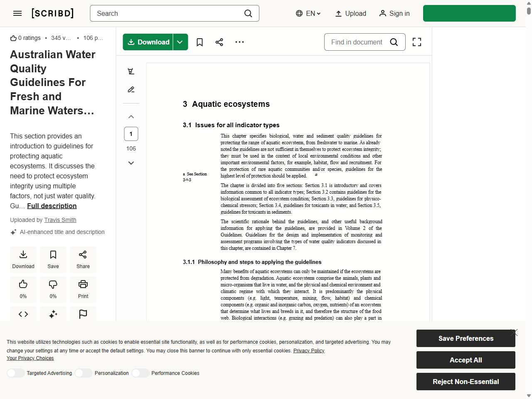The width and height of the screenshot is (532, 399).
Task: Click the thumbs up rating button
Action: coord(23,289)
